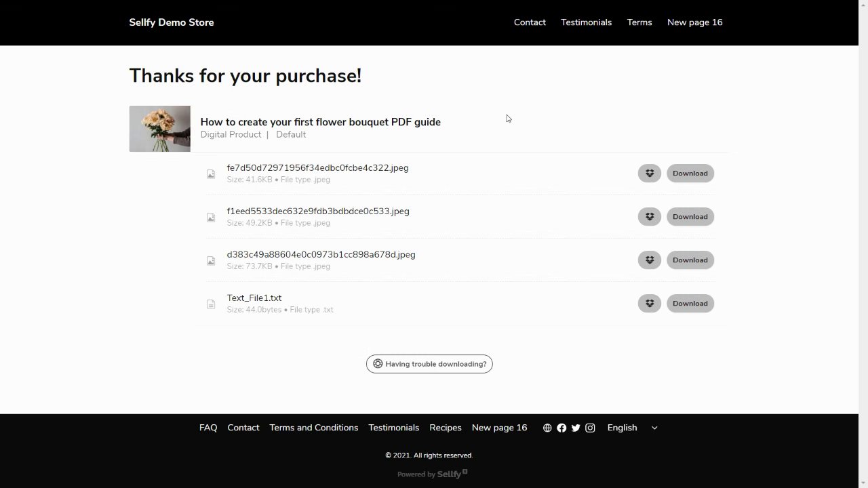868x488 pixels.
Task: Open the footer Facebook icon
Action: 561,428
